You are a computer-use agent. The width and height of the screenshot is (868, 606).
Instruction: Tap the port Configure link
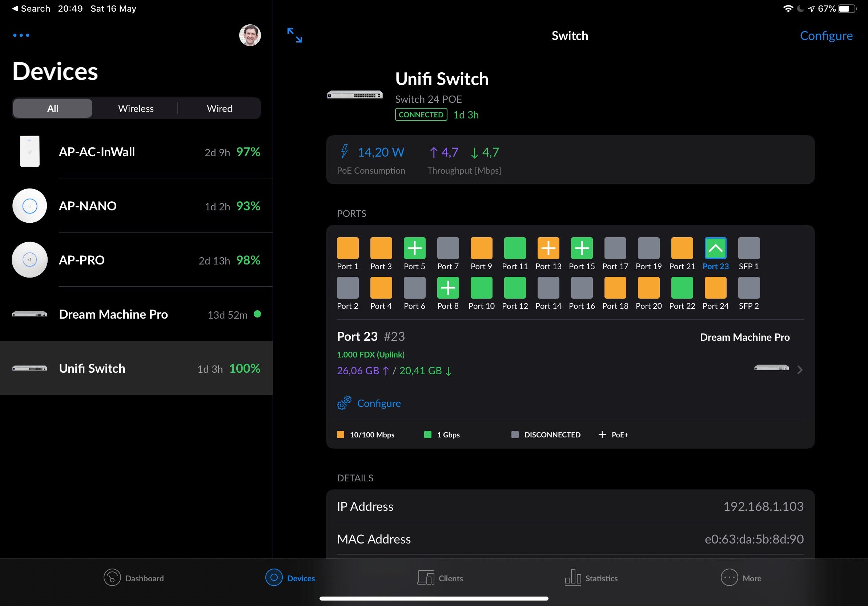(x=379, y=403)
